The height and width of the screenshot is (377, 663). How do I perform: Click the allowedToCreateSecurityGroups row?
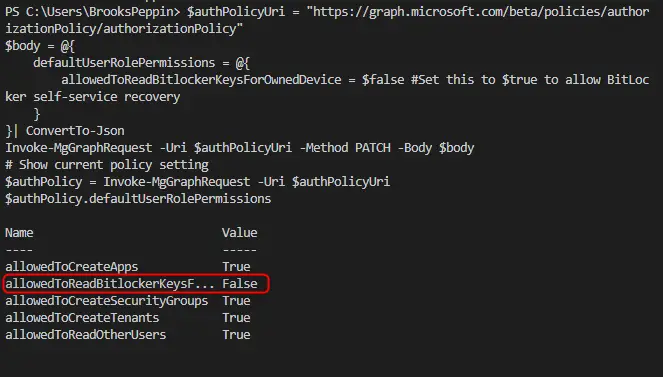(128, 301)
